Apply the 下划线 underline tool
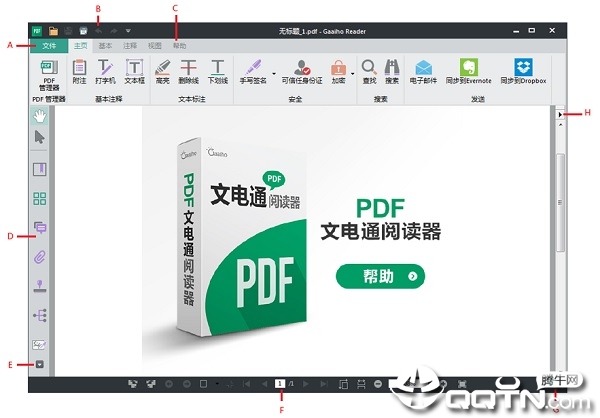The height and width of the screenshot is (418, 600). [x=218, y=72]
